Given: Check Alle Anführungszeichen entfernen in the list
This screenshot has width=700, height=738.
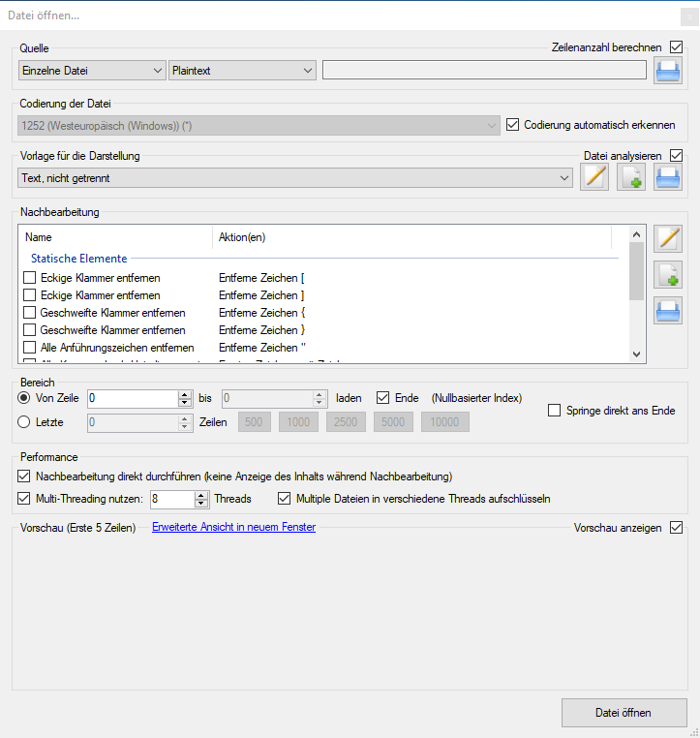Looking at the screenshot, I should click(30, 348).
